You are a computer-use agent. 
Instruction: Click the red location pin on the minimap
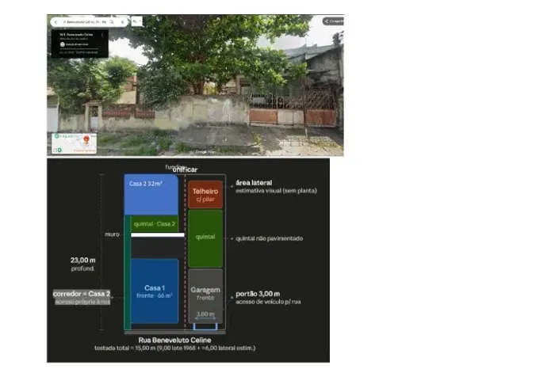tap(86, 140)
